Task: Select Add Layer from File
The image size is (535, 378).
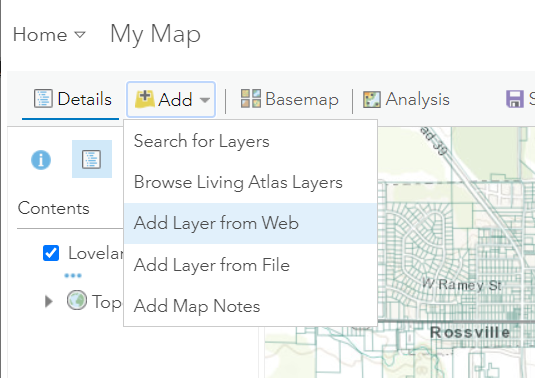Action: [251, 265]
